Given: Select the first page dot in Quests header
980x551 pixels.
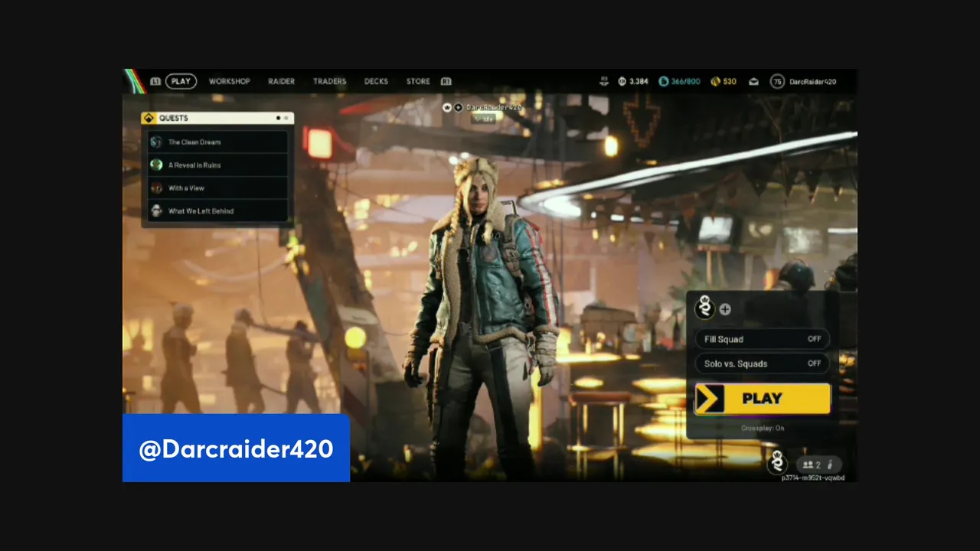Looking at the screenshot, I should 278,118.
